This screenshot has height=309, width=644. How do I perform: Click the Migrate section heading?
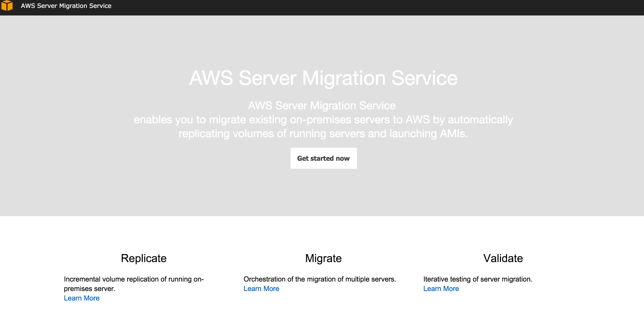pyautogui.click(x=323, y=258)
